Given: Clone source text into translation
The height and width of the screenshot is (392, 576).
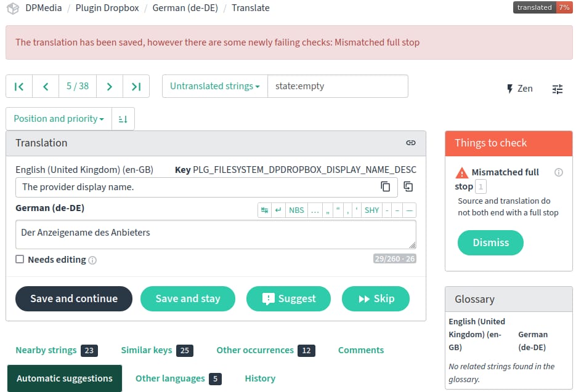Looking at the screenshot, I should click(x=408, y=186).
